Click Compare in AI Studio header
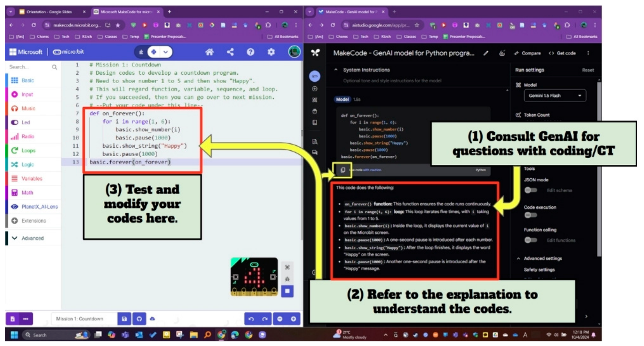 click(x=527, y=53)
